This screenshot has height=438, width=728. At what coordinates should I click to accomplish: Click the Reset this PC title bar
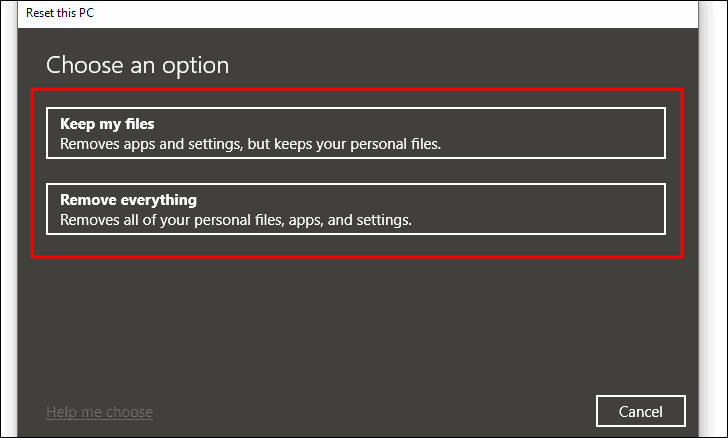pyautogui.click(x=358, y=14)
